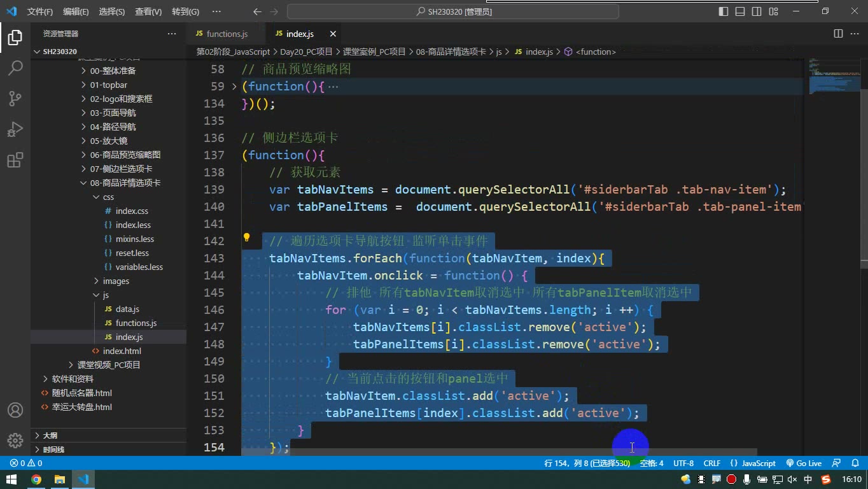Open index.html in the file tree

click(x=122, y=351)
